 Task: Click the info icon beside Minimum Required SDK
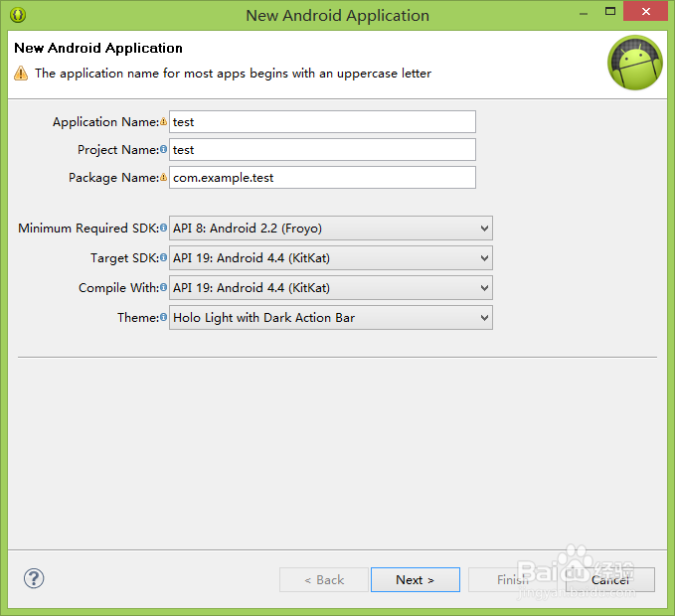(x=164, y=228)
